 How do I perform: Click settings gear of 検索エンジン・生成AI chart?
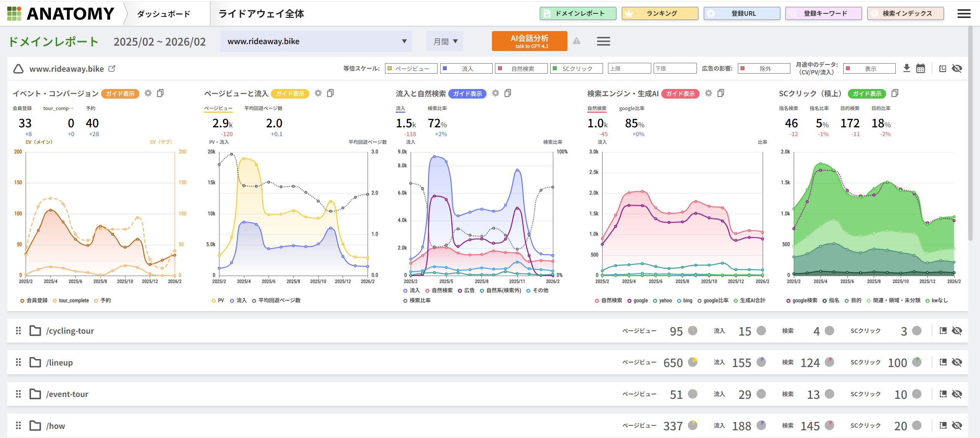click(708, 93)
